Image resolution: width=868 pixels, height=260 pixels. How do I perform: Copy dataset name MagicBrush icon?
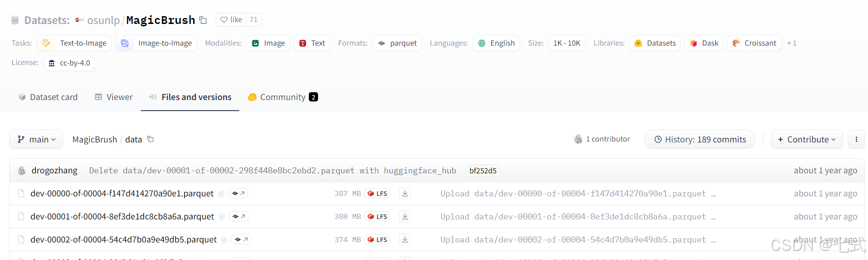(x=203, y=20)
